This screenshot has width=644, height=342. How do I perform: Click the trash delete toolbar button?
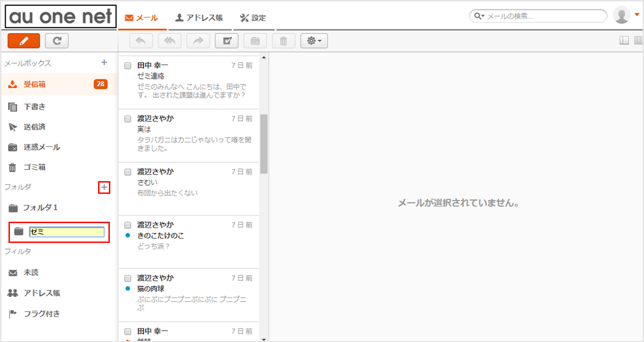[284, 41]
